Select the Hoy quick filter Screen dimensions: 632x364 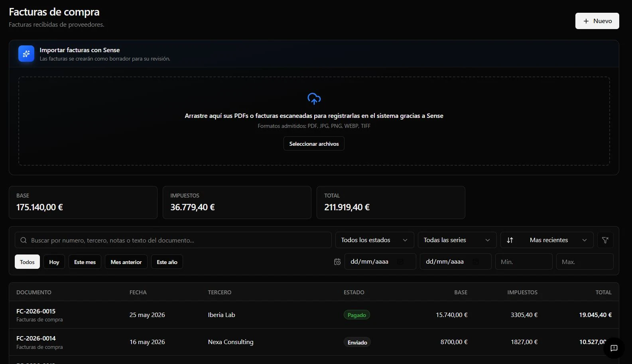point(54,262)
